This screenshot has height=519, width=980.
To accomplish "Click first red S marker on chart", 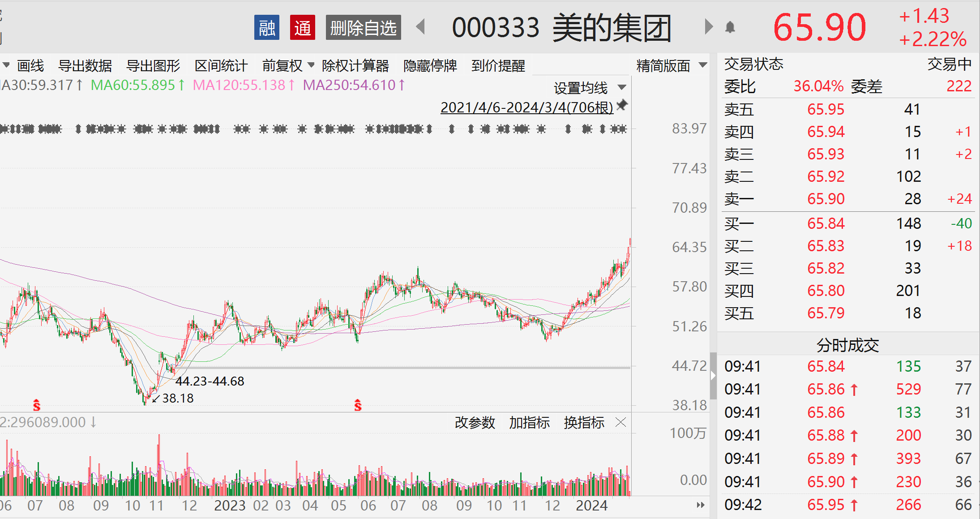I will point(37,406).
